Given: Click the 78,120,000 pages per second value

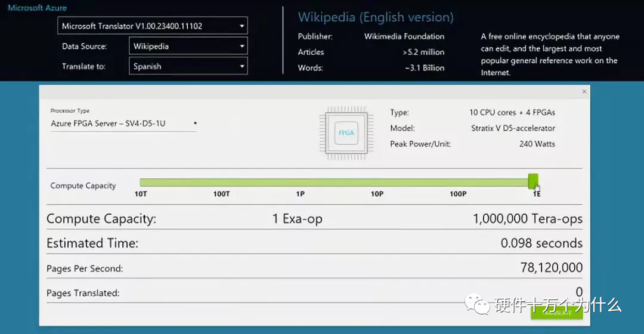Looking at the screenshot, I should (x=551, y=268).
